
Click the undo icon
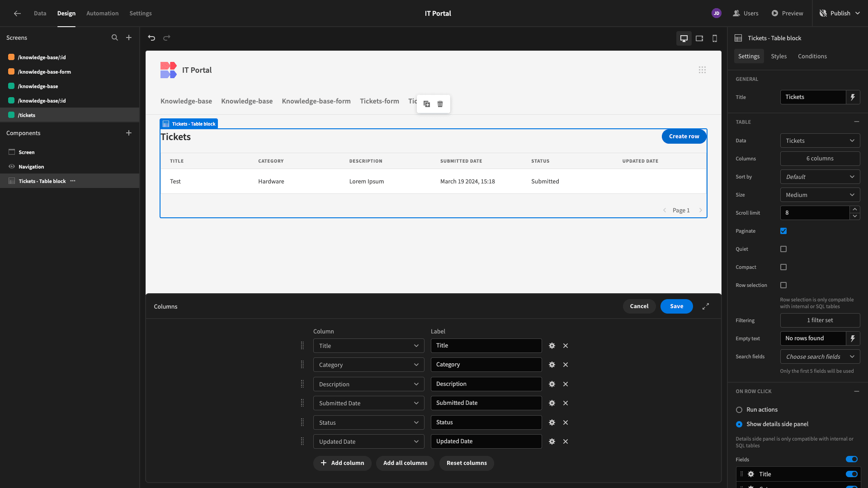tap(151, 38)
